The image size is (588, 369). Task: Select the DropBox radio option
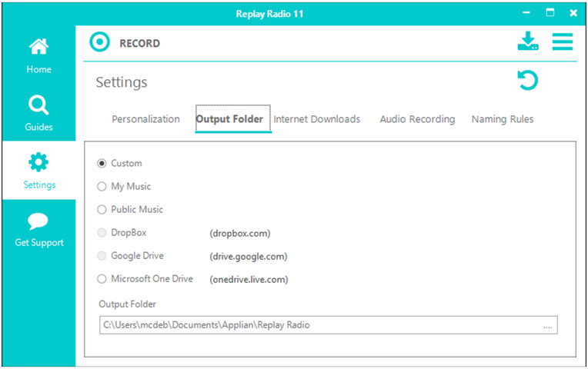122,233
